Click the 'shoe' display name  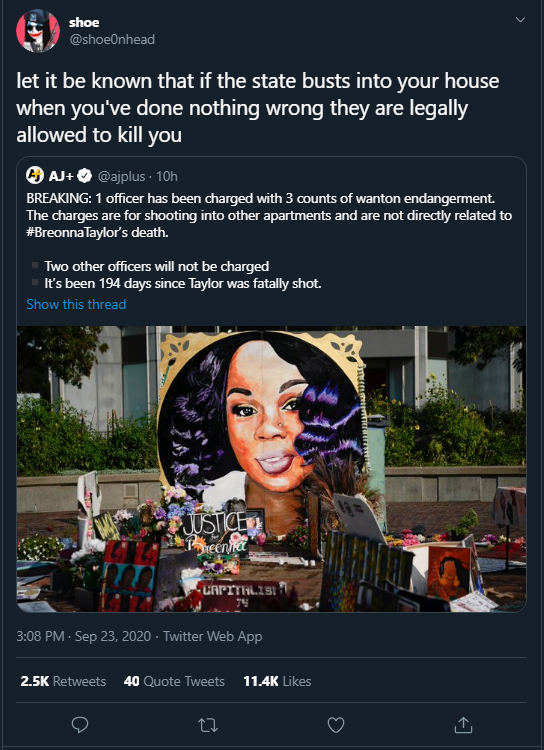point(84,22)
